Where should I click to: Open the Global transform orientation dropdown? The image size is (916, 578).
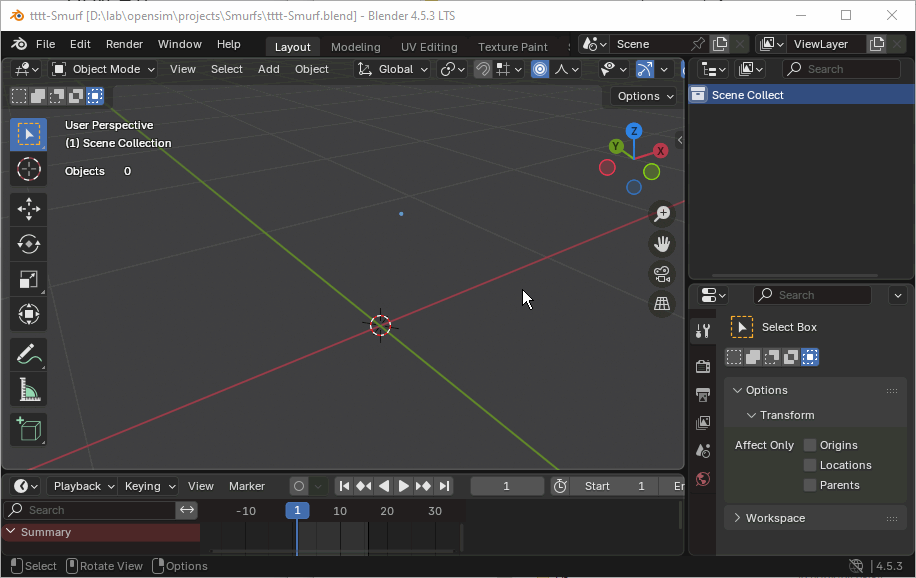click(x=393, y=70)
